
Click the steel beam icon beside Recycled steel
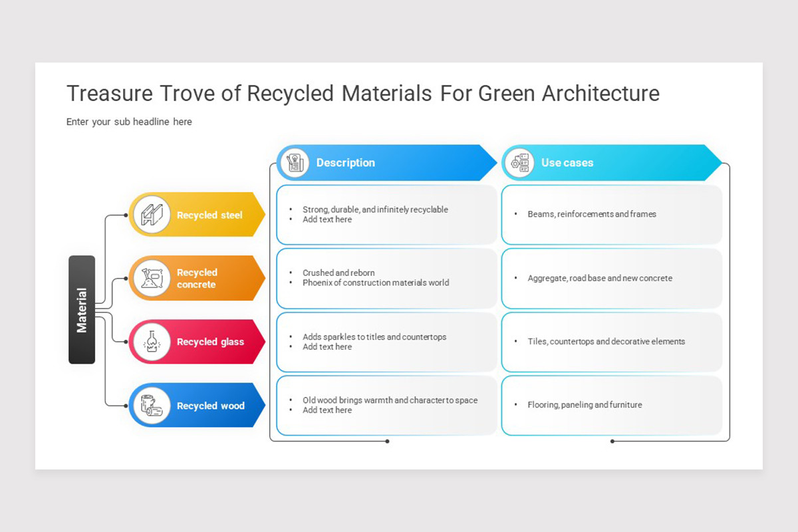click(x=150, y=214)
